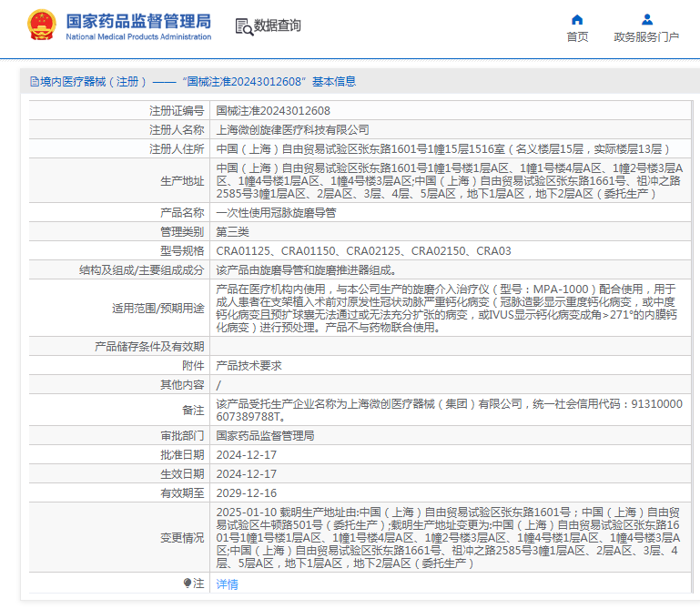Click the 国家药品监督管理局 site title
Screen dimensions: 700x609
tap(138, 19)
